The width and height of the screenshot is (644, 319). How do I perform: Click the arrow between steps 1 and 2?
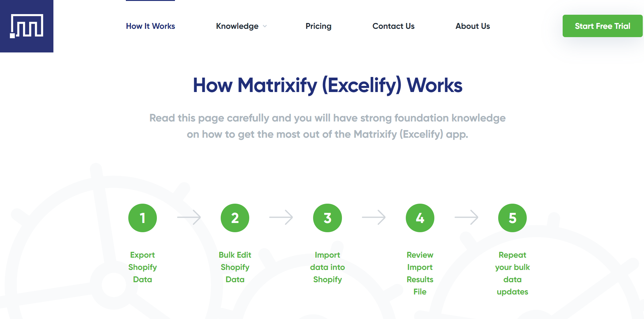(x=188, y=217)
